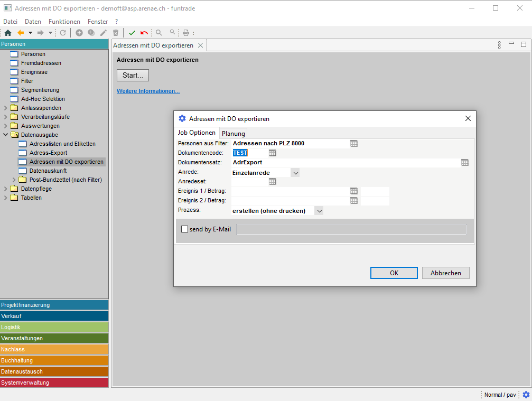
Task: Click the Ereignis 1 amount input field
Action: click(x=375, y=191)
